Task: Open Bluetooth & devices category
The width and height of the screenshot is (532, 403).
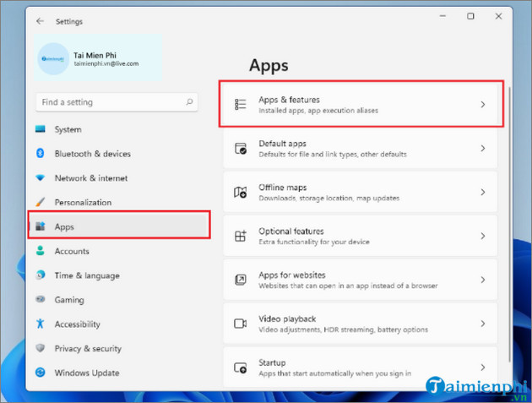Action: point(117,154)
